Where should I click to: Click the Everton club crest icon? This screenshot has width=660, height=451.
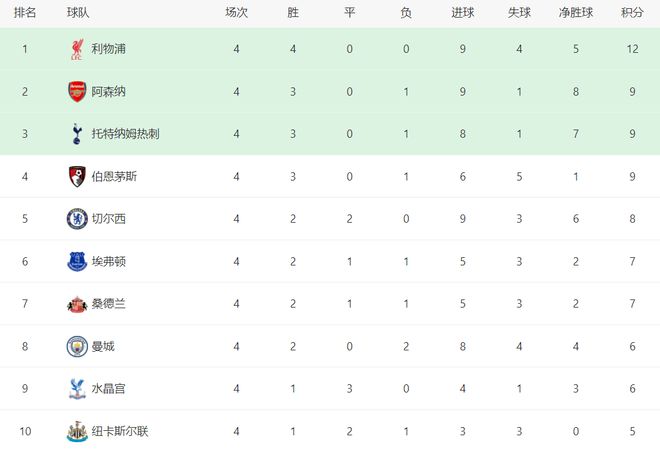pyautogui.click(x=76, y=261)
